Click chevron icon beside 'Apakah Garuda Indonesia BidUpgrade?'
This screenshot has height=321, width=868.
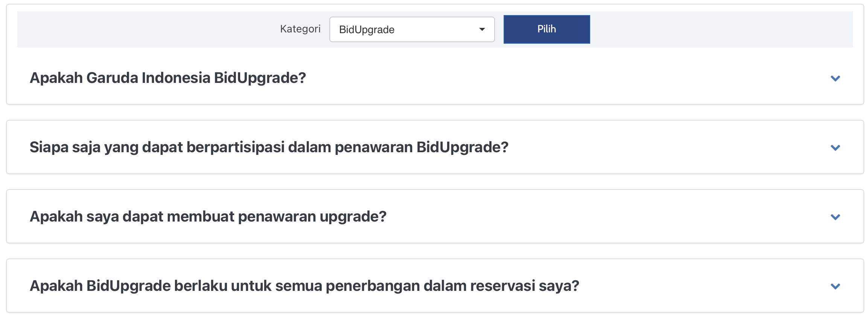pos(835,78)
